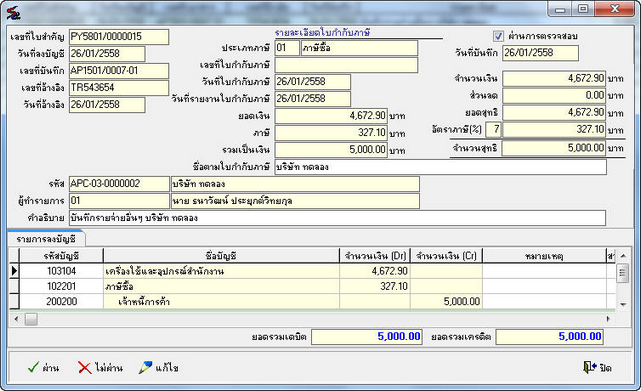Select account code 102201 cell
Screen dimensions: 641x391
61,286
